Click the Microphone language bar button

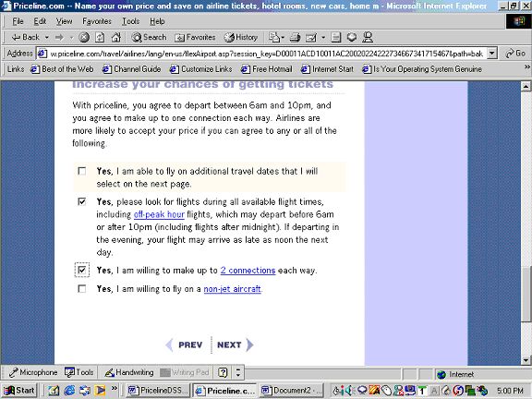point(33,372)
